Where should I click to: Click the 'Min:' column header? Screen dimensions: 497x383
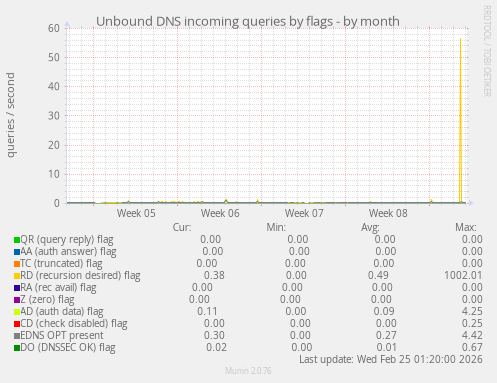click(x=276, y=228)
